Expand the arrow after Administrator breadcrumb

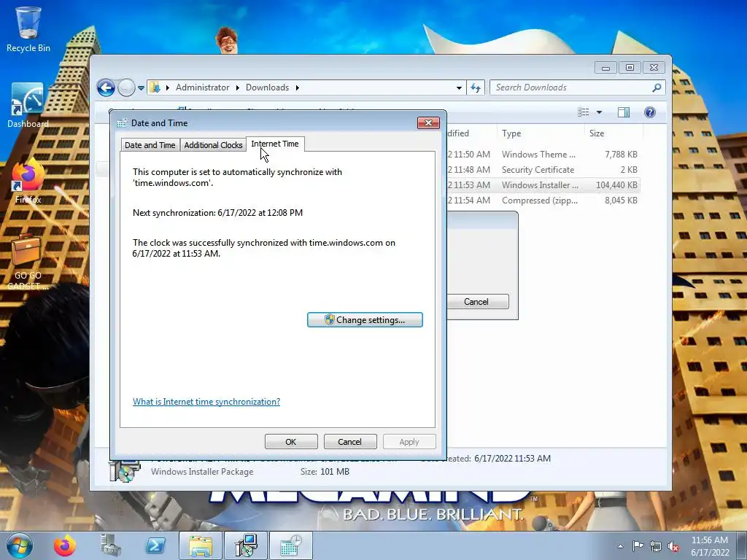(237, 87)
